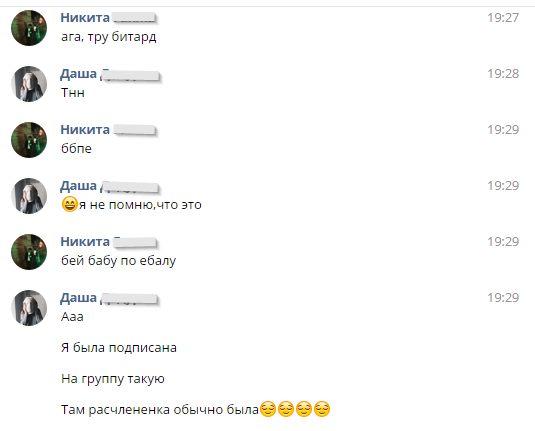Click the grinning emoji before "я не помню"
Viewport: 535px width, 431px height.
(x=70, y=204)
